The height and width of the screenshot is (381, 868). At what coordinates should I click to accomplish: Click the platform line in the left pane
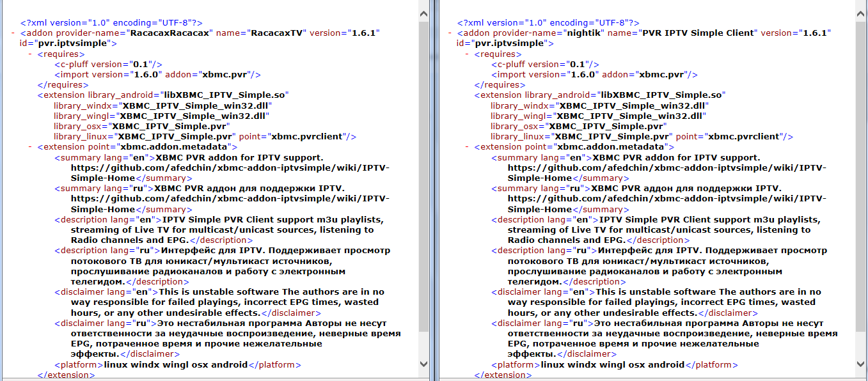pyautogui.click(x=177, y=365)
